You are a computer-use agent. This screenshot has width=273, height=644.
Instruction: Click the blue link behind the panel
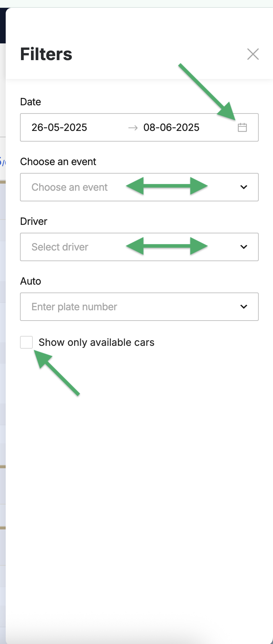coord(2,161)
